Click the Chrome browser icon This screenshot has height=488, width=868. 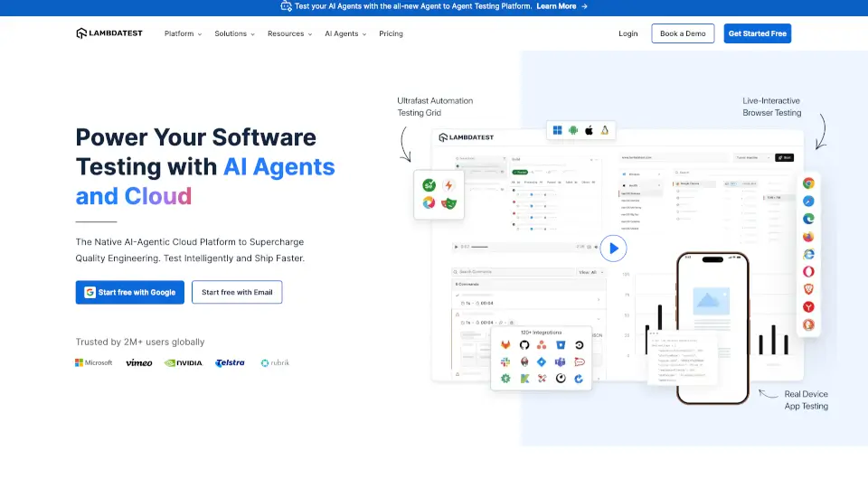tap(808, 183)
